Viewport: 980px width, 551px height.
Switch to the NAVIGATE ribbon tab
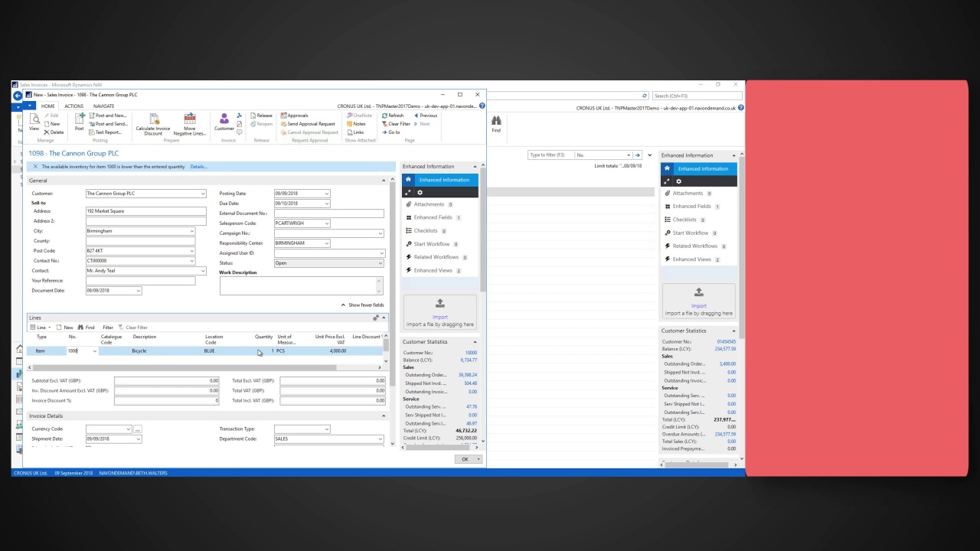(104, 106)
